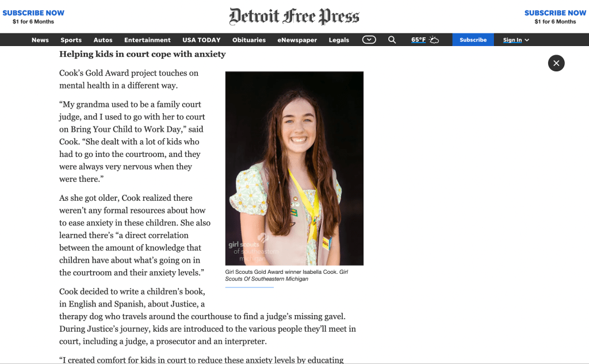Go to the Sports section

point(71,40)
